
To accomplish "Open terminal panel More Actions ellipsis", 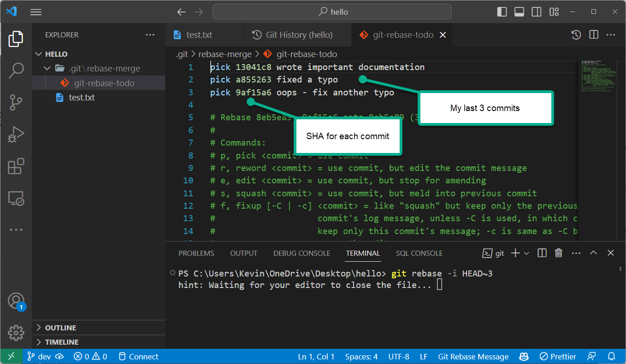I will point(576,253).
